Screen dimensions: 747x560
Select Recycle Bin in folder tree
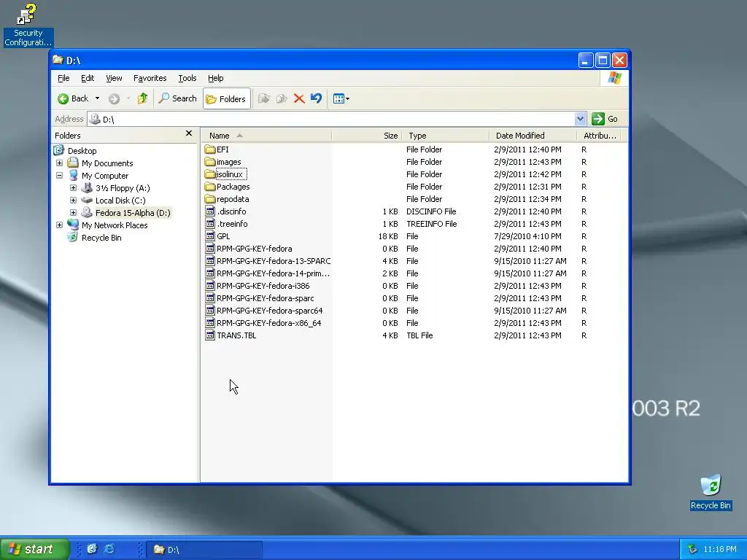pos(101,238)
